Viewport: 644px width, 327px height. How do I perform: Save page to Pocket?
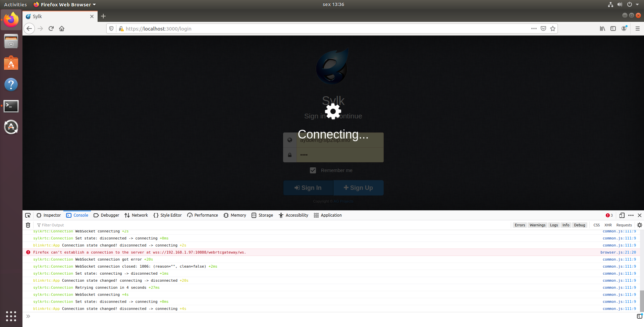click(543, 29)
